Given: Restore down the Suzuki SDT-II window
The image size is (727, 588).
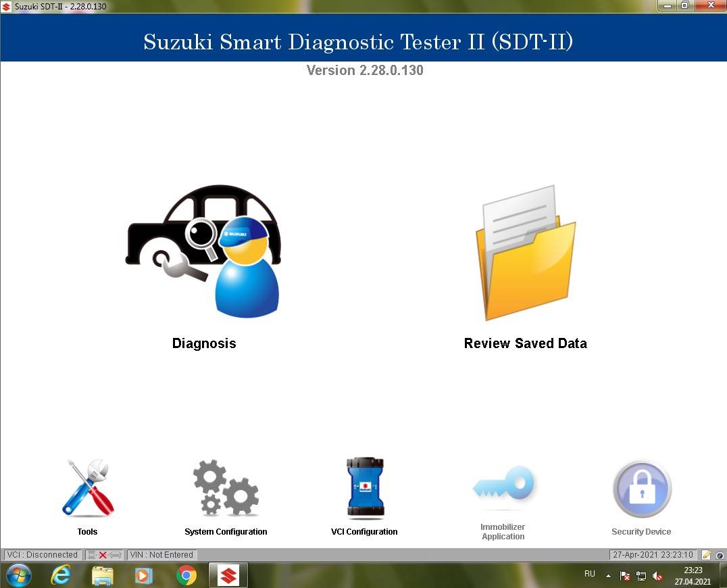Looking at the screenshot, I should pyautogui.click(x=685, y=5).
